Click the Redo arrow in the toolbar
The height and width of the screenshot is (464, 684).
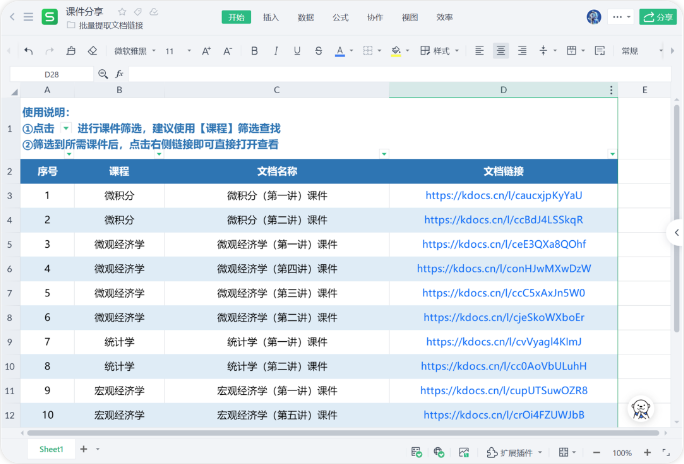tap(48, 51)
